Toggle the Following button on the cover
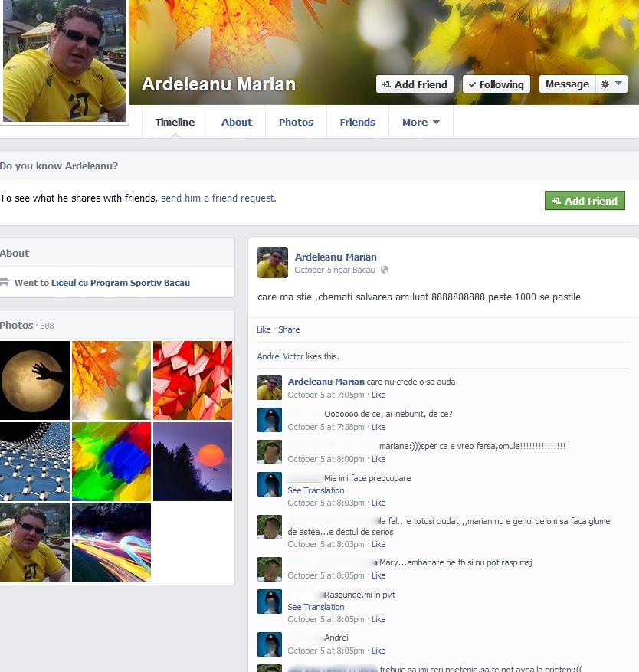 [496, 84]
